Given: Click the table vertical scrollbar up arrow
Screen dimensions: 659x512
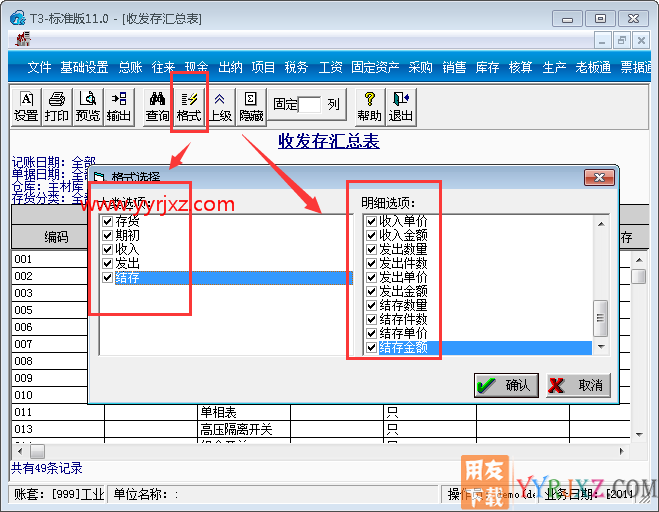Looking at the screenshot, I should (x=639, y=260).
